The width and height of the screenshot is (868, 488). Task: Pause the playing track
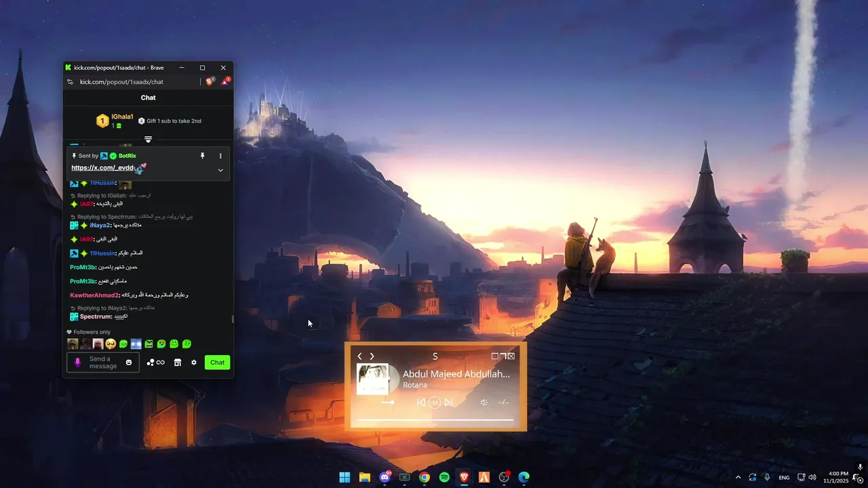pos(435,403)
